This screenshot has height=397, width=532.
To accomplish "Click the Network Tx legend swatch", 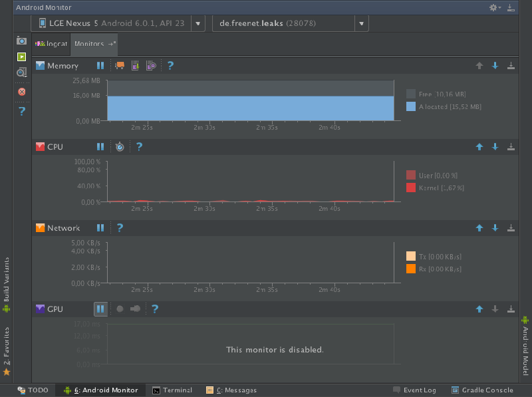I will point(411,256).
